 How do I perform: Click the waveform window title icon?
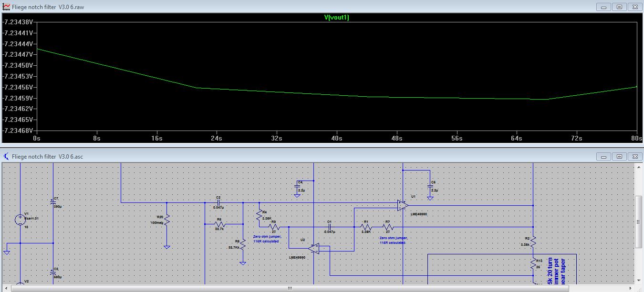pos(7,7)
